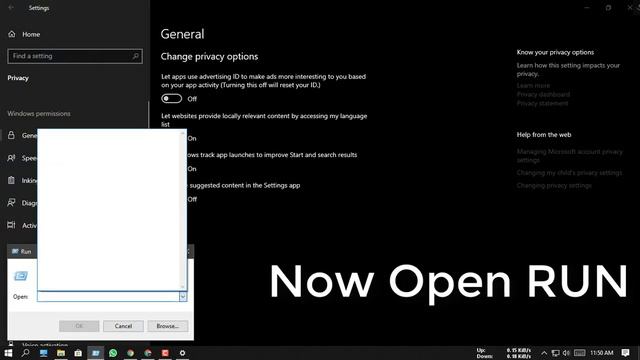Click the active Run taskbar icon

click(x=96, y=353)
